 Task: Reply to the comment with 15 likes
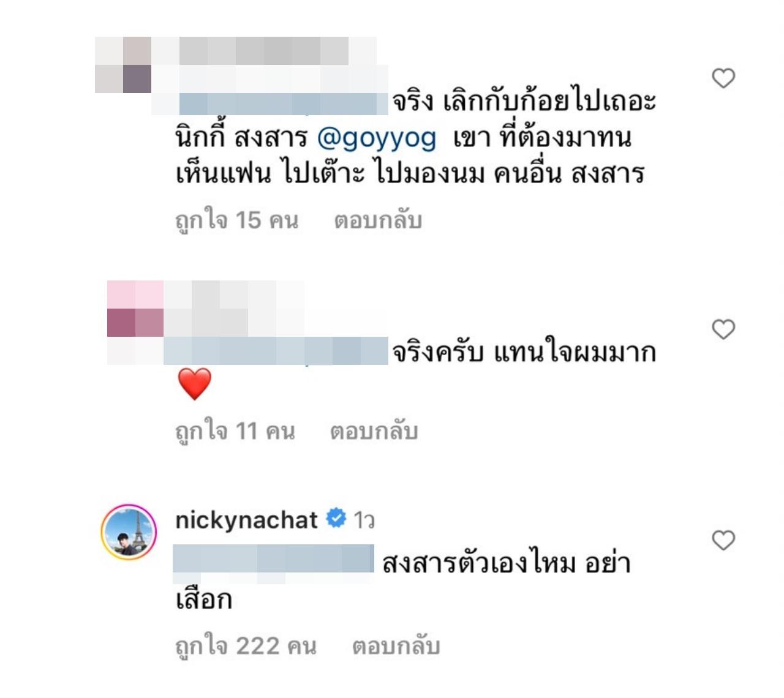click(378, 220)
